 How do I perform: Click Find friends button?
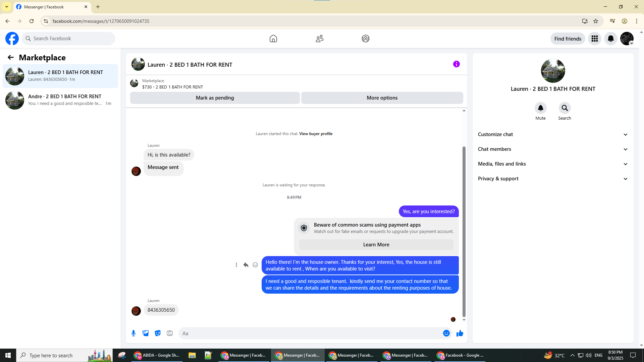(x=568, y=39)
